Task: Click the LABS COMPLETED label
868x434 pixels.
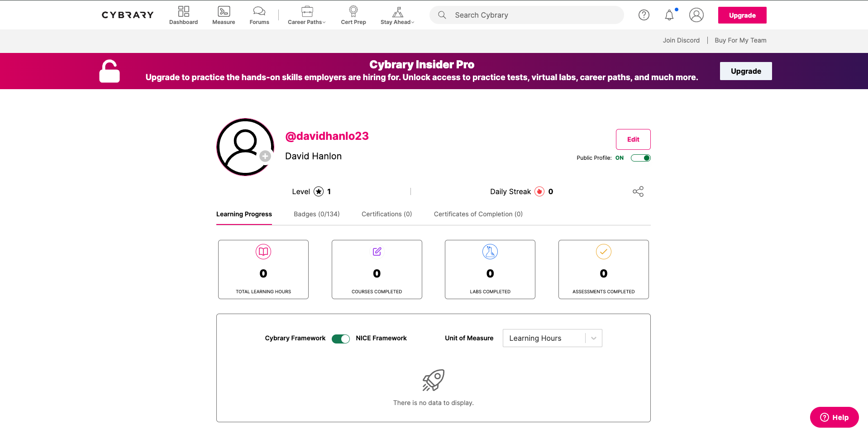Action: [490, 291]
